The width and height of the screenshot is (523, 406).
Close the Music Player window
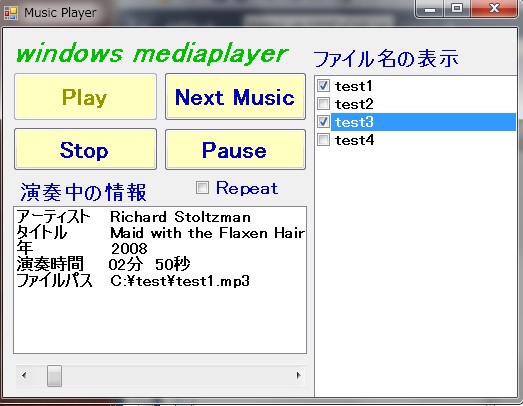click(x=494, y=9)
